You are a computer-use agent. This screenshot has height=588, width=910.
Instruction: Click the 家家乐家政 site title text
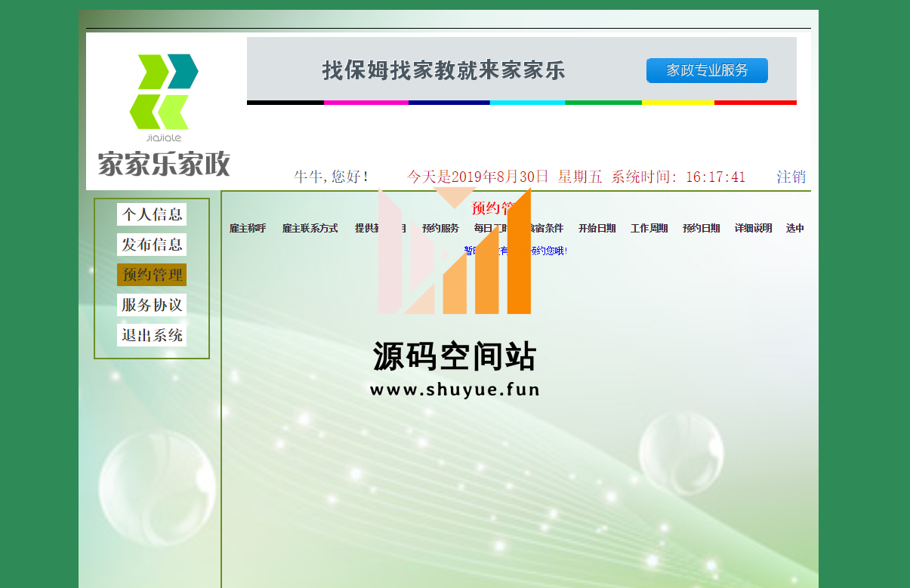coord(163,164)
